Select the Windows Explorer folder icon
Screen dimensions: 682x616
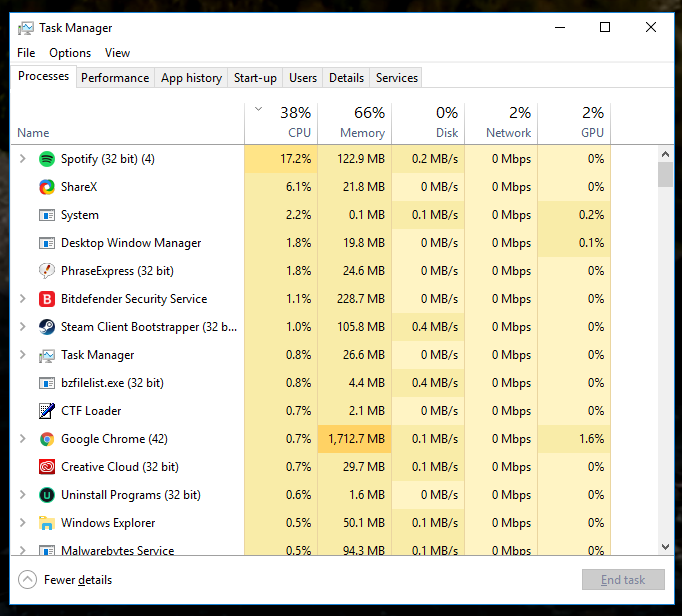[47, 523]
